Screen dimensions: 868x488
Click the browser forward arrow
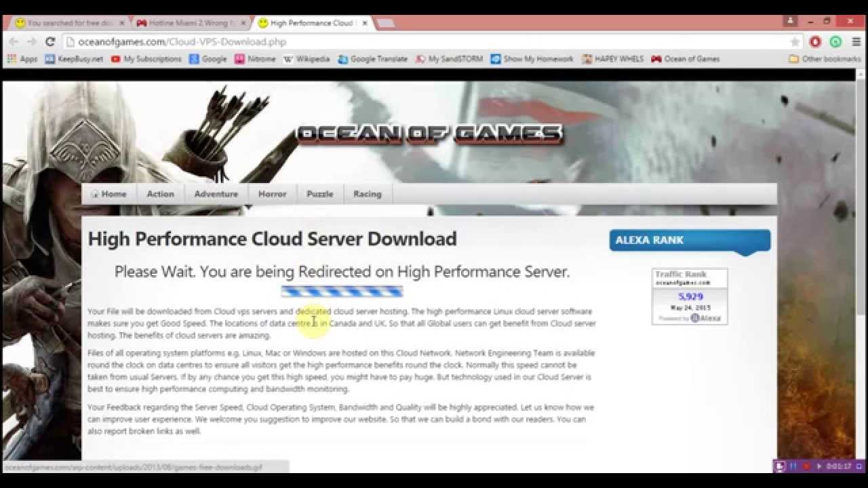(x=31, y=41)
